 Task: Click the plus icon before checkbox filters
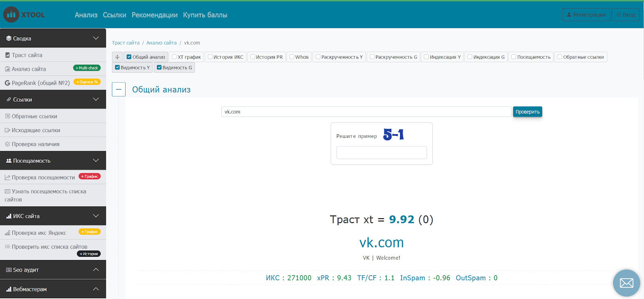[117, 57]
